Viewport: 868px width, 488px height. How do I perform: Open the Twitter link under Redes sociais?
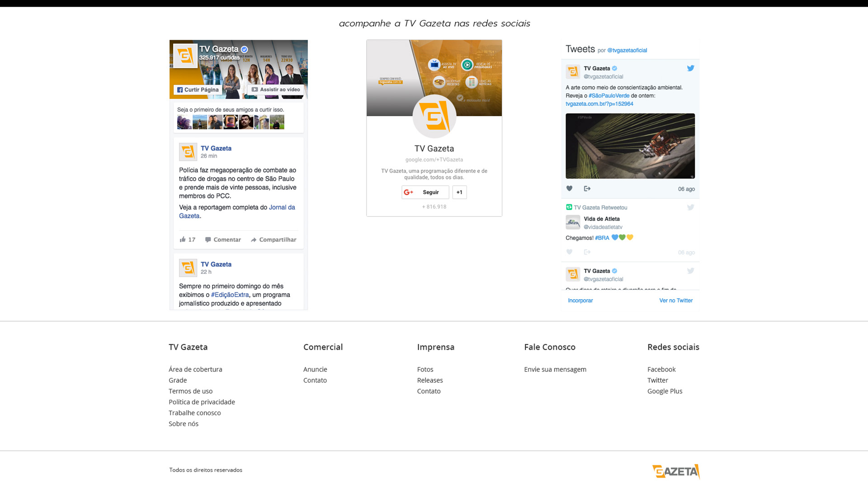(x=657, y=380)
